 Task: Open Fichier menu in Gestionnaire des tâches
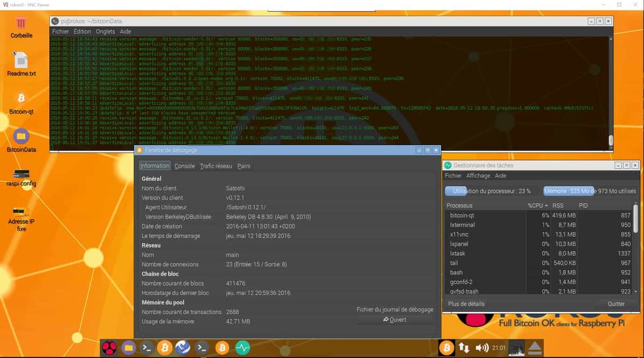pos(453,176)
